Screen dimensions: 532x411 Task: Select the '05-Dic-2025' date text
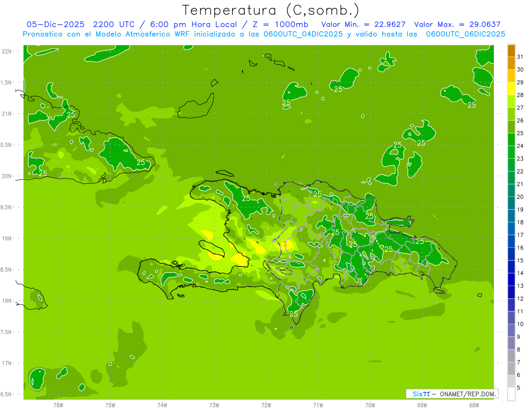[55, 24]
